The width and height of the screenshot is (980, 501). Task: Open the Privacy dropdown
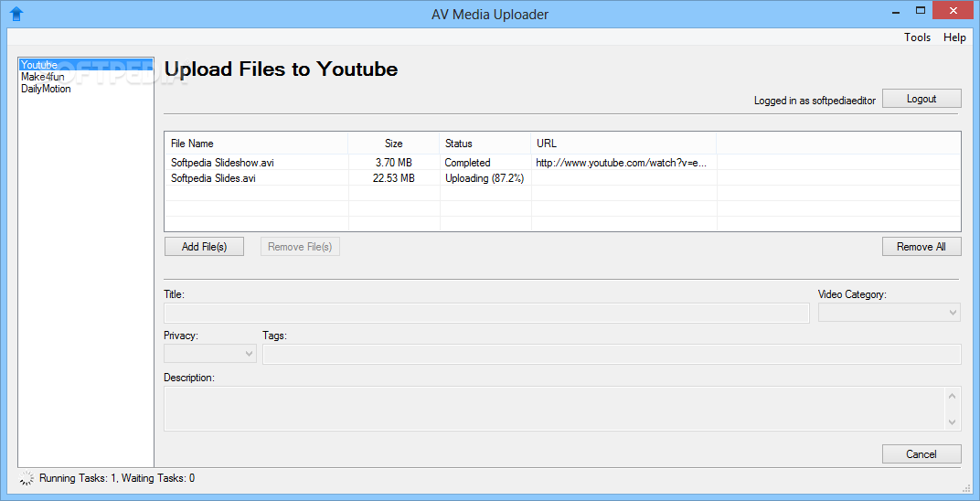[210, 354]
